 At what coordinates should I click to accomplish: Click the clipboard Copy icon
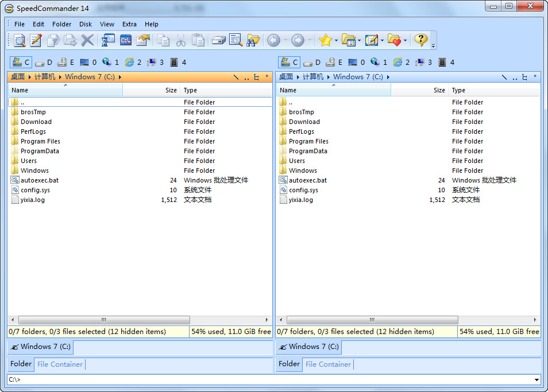tap(163, 40)
